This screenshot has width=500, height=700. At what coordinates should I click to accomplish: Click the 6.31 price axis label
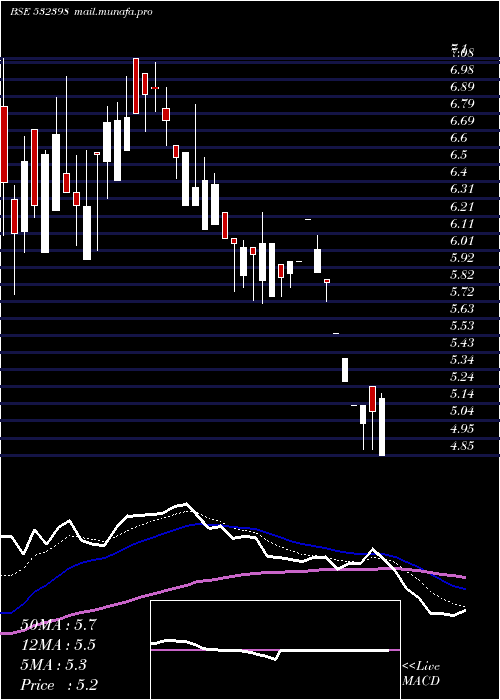[462, 189]
